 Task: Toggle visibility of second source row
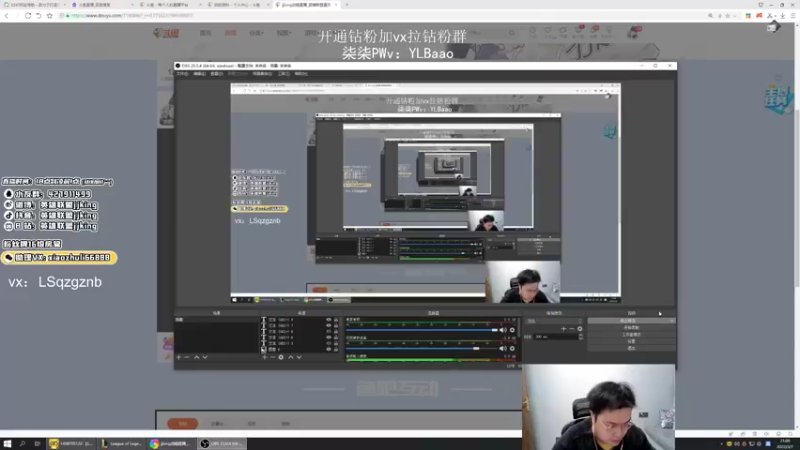pyautogui.click(x=329, y=326)
